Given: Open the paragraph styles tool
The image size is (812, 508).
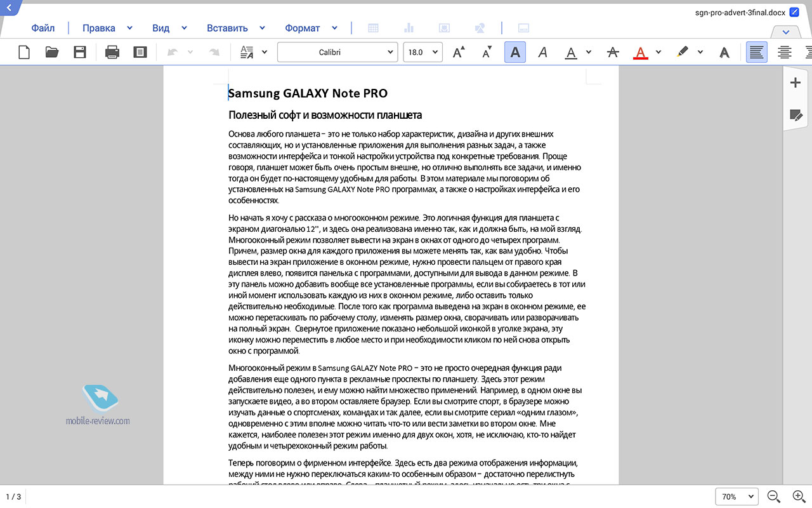Looking at the screenshot, I should 247,52.
